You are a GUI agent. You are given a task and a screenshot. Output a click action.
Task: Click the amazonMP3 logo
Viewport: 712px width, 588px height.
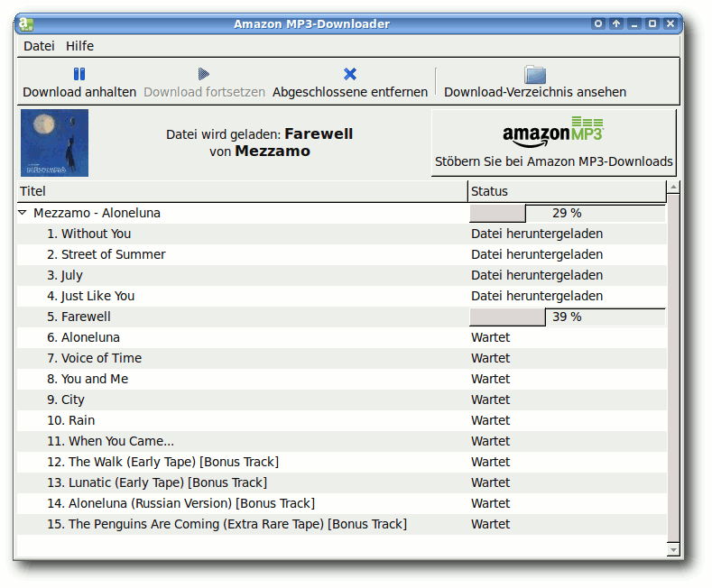click(553, 132)
